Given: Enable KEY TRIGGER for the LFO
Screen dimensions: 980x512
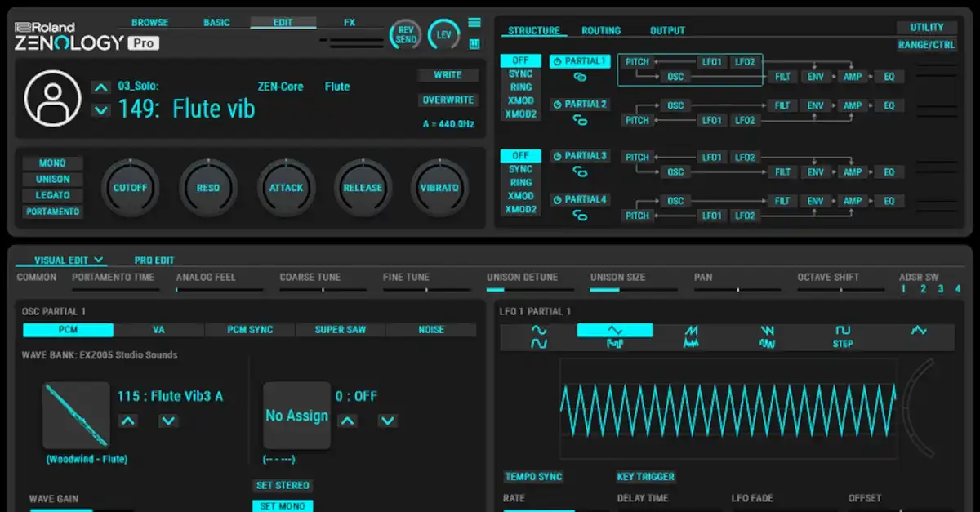Looking at the screenshot, I should pos(647,477).
